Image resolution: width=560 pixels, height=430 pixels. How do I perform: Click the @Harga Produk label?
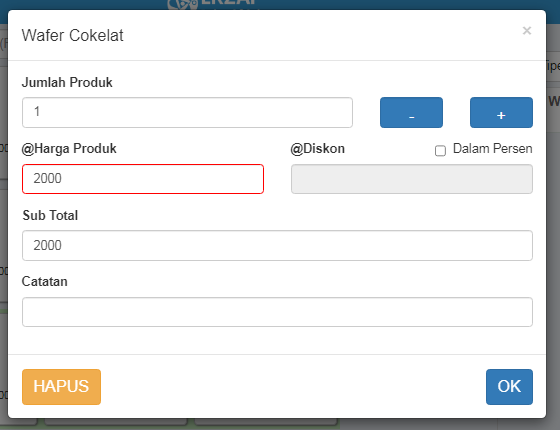[x=69, y=149]
